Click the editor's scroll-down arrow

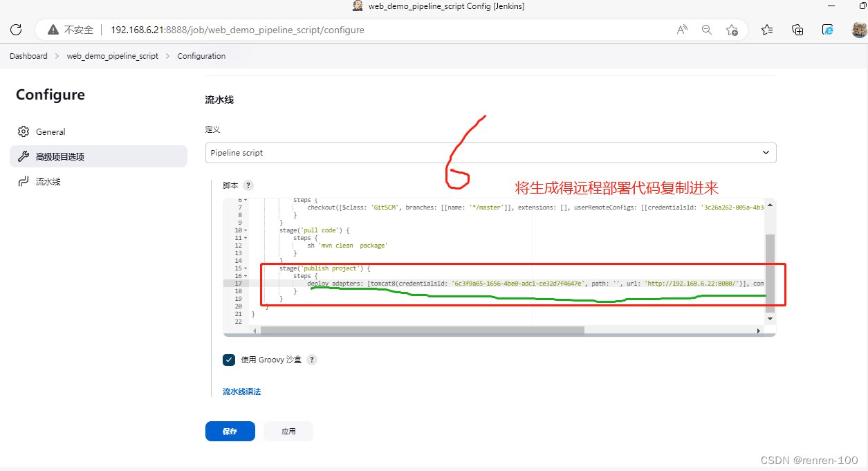[770, 319]
